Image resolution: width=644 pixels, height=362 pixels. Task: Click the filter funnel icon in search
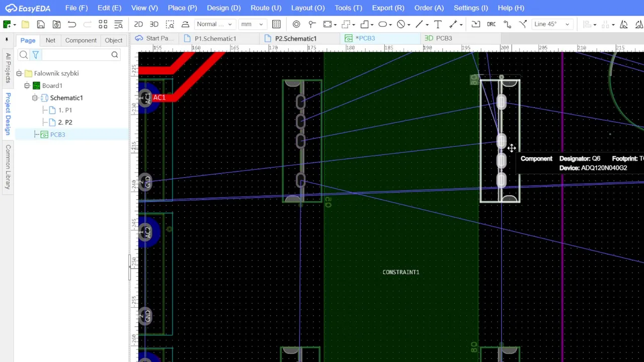pyautogui.click(x=35, y=55)
